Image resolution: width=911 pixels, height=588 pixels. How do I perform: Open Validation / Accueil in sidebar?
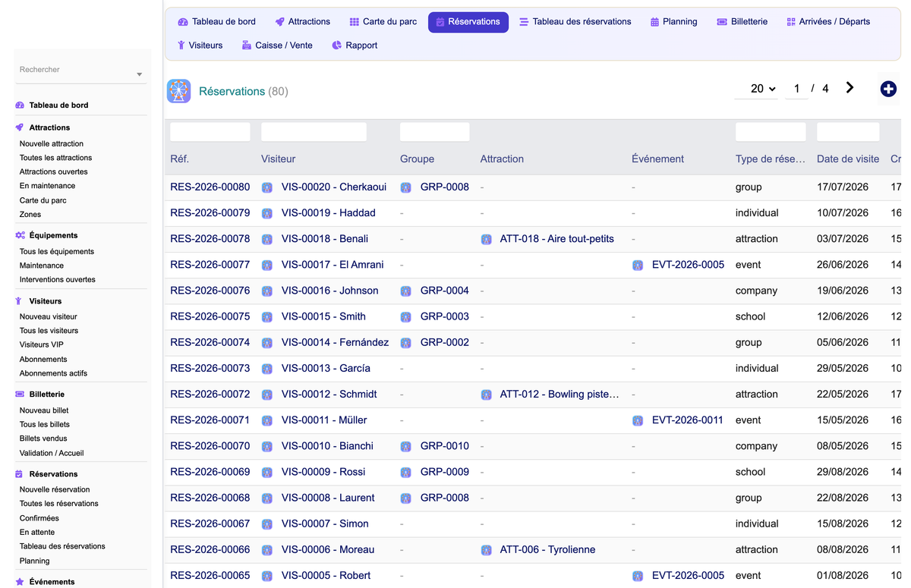[52, 453]
